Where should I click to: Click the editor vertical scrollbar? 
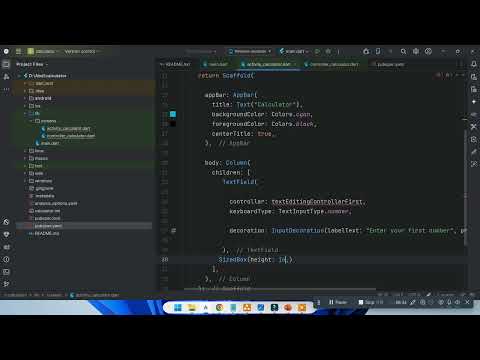466,188
